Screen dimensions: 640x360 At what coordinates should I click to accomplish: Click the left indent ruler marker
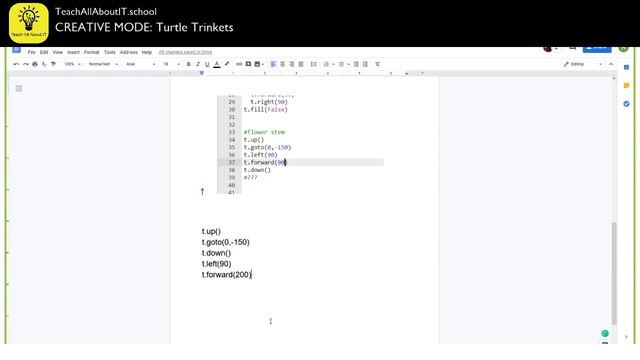click(202, 73)
